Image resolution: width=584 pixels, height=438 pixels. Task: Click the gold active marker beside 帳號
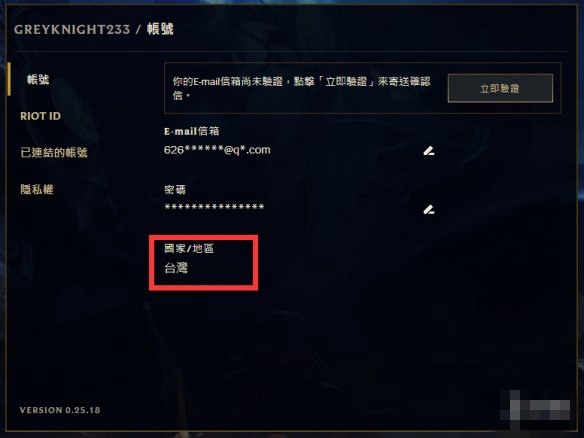click(9, 79)
